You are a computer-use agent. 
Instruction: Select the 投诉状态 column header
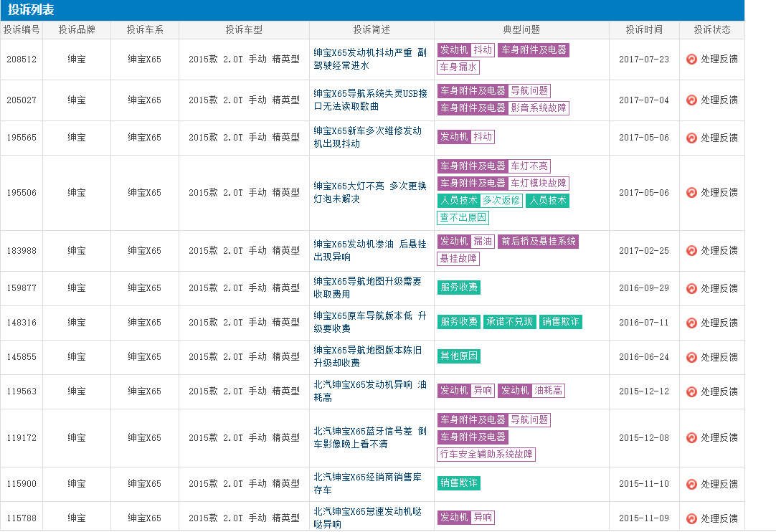(x=712, y=29)
